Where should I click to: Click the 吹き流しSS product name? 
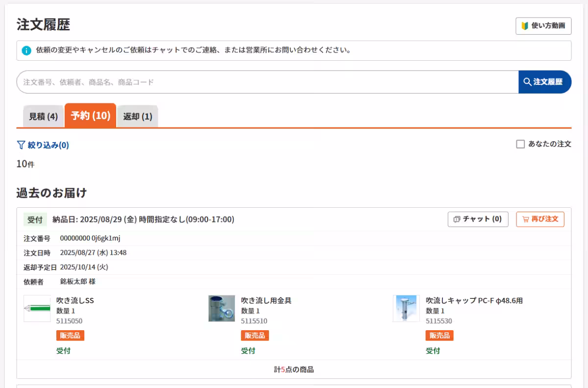pyautogui.click(x=75, y=300)
